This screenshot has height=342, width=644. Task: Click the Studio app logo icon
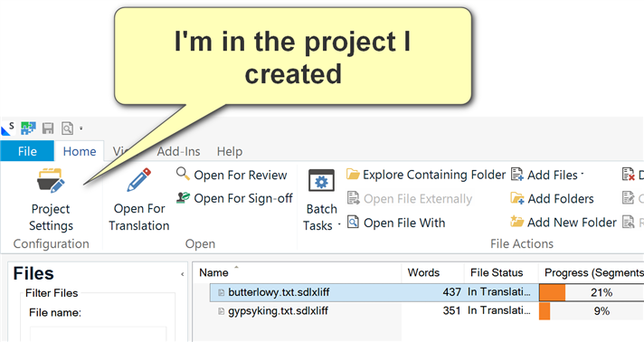pyautogui.click(x=8, y=128)
